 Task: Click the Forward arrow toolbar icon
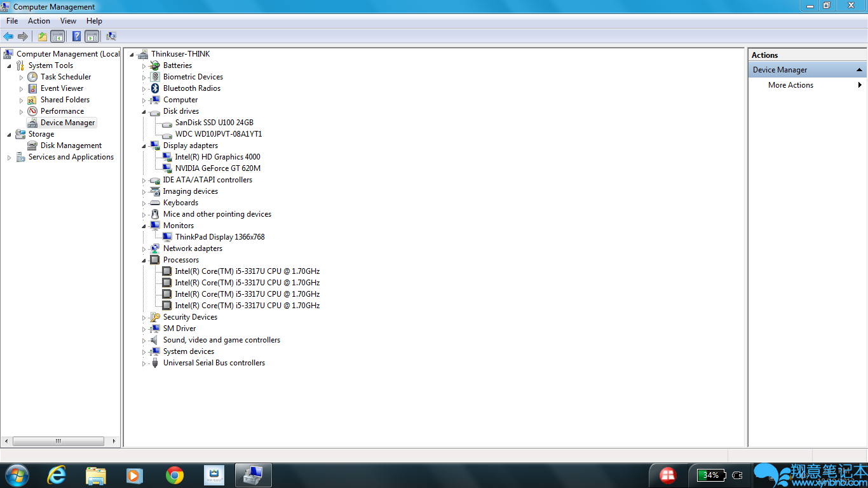tap(23, 36)
